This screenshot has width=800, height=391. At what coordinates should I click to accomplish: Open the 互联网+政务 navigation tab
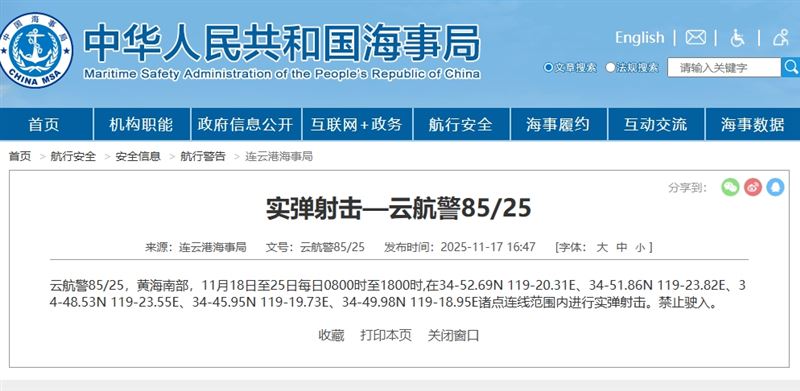(357, 124)
